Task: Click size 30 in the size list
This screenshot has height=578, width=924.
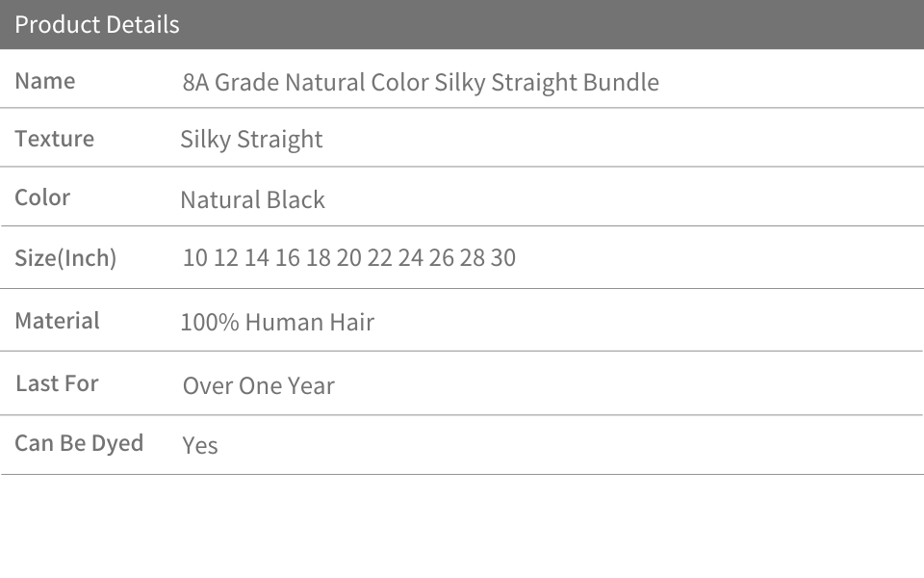Action: [503, 258]
